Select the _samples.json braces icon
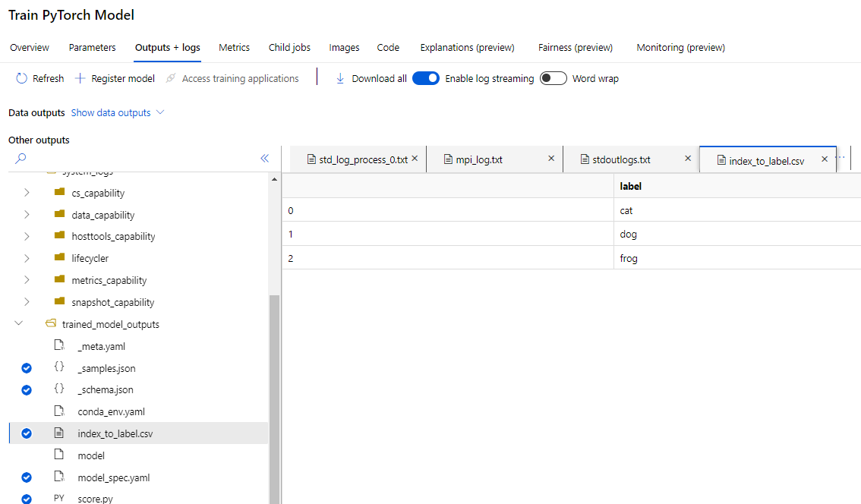Image resolution: width=861 pixels, height=504 pixels. [x=59, y=367]
